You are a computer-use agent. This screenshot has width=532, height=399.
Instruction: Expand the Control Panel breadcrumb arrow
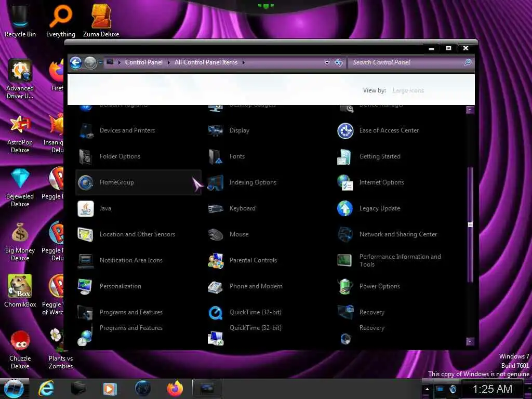pyautogui.click(x=169, y=62)
